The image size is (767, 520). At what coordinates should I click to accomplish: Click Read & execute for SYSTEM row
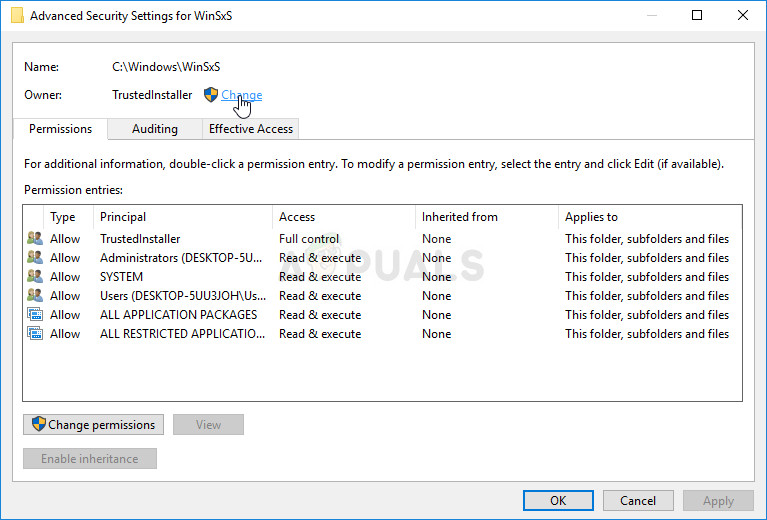[320, 277]
